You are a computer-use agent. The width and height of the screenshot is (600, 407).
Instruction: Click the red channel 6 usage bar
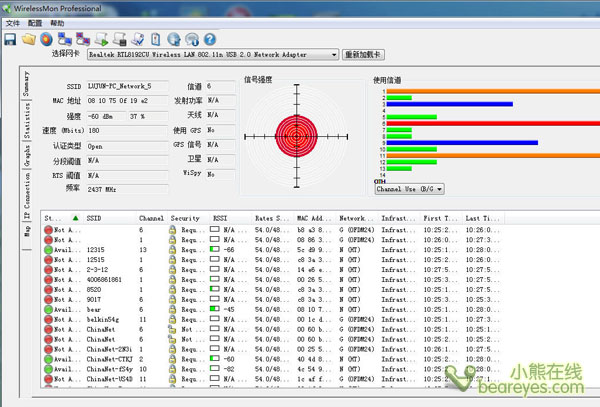[493, 123]
